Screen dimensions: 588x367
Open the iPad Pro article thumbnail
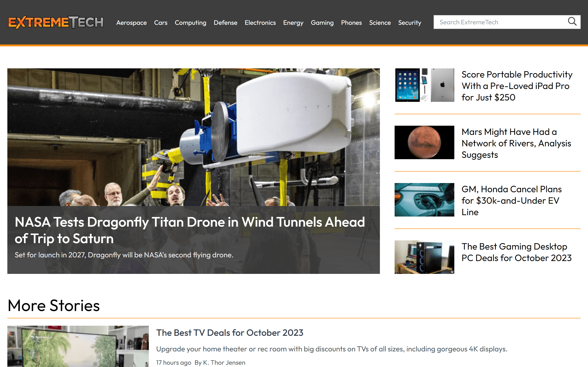(x=424, y=85)
